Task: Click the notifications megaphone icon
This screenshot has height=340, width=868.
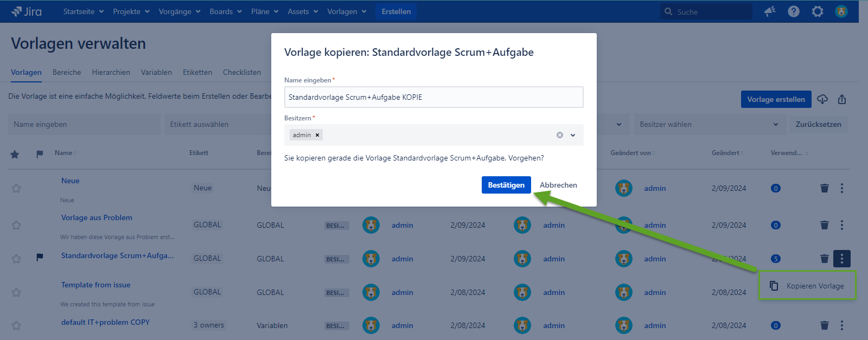Action: [x=770, y=11]
